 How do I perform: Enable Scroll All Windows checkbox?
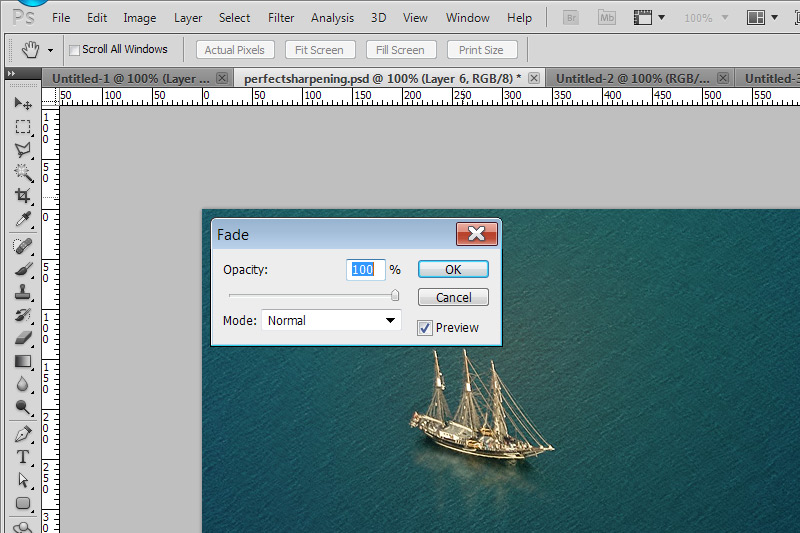[x=74, y=50]
